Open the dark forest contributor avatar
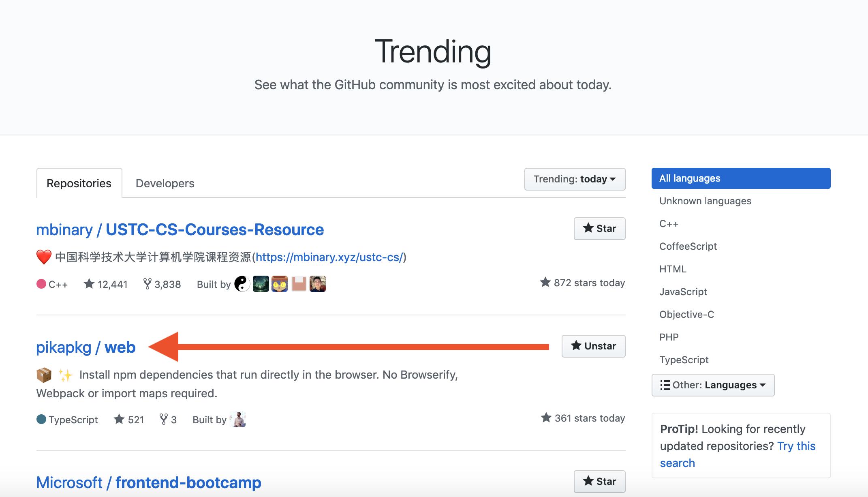 261,284
